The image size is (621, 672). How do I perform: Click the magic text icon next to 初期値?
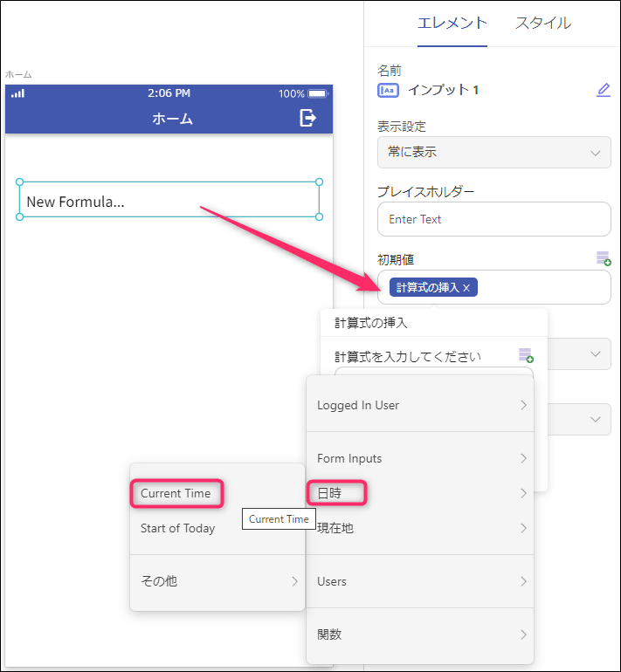604,258
